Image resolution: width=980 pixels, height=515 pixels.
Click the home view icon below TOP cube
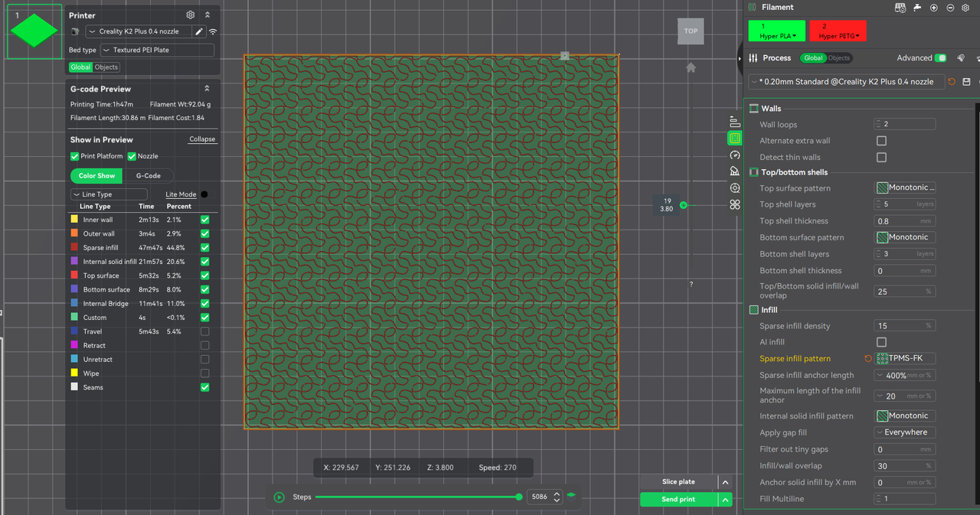pos(691,67)
